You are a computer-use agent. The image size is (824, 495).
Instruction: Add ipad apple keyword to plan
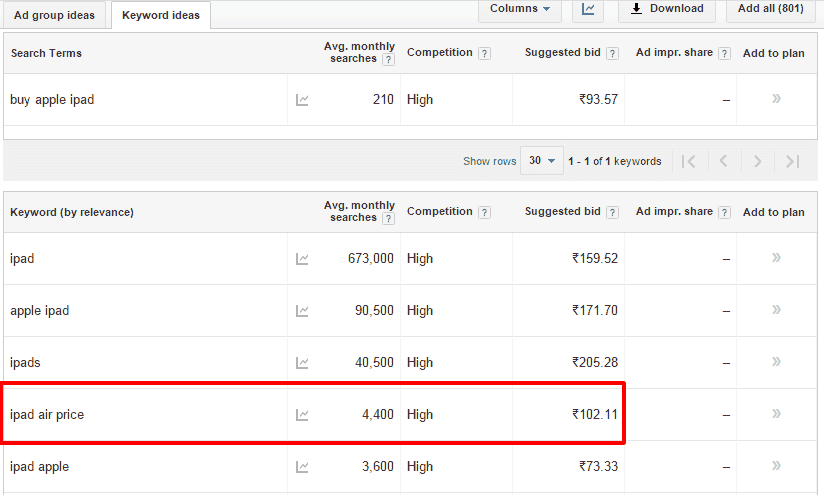coord(776,466)
